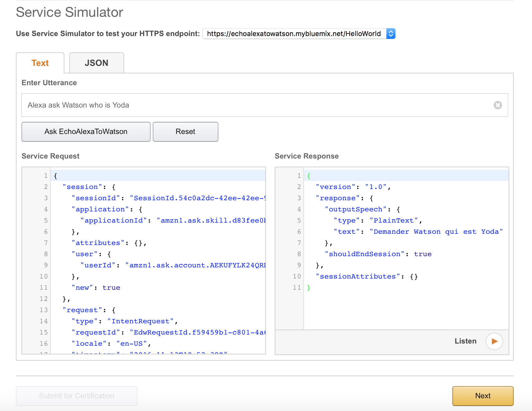Screen dimensions: 532x411
Task: Click the "session" key in Service Request
Action: pos(82,187)
